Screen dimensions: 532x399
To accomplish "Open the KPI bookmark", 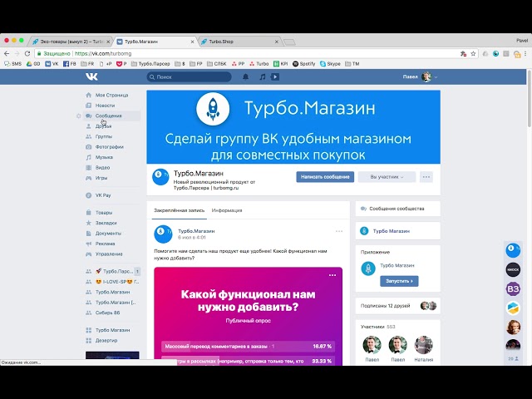I will 281,63.
